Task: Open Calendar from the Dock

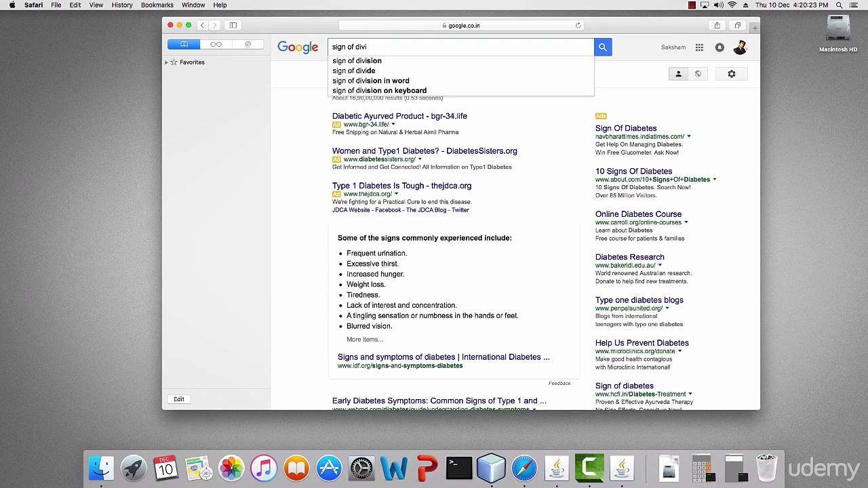Action: tap(166, 468)
